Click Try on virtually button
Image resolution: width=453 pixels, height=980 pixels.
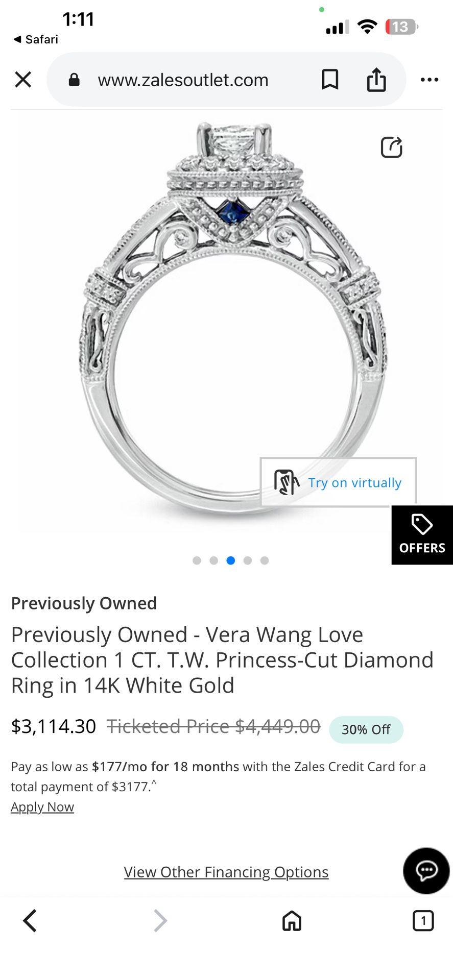338,482
